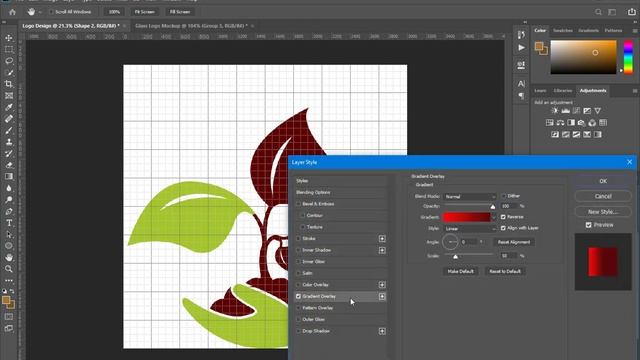
Task: Open the Paragraph panel icon
Action: 521,96
